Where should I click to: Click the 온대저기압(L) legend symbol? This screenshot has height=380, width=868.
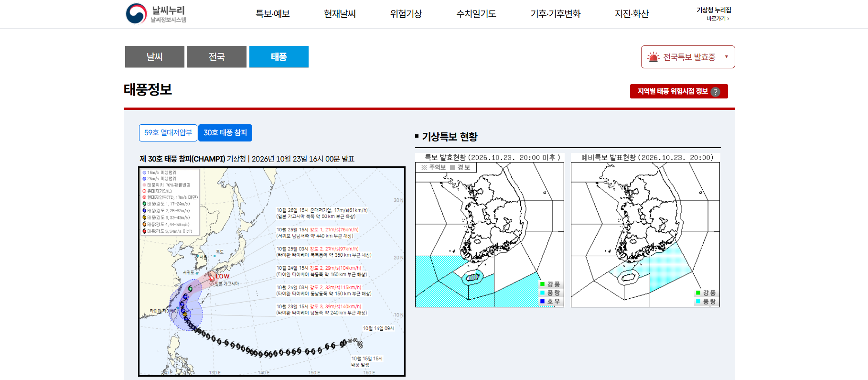(144, 191)
